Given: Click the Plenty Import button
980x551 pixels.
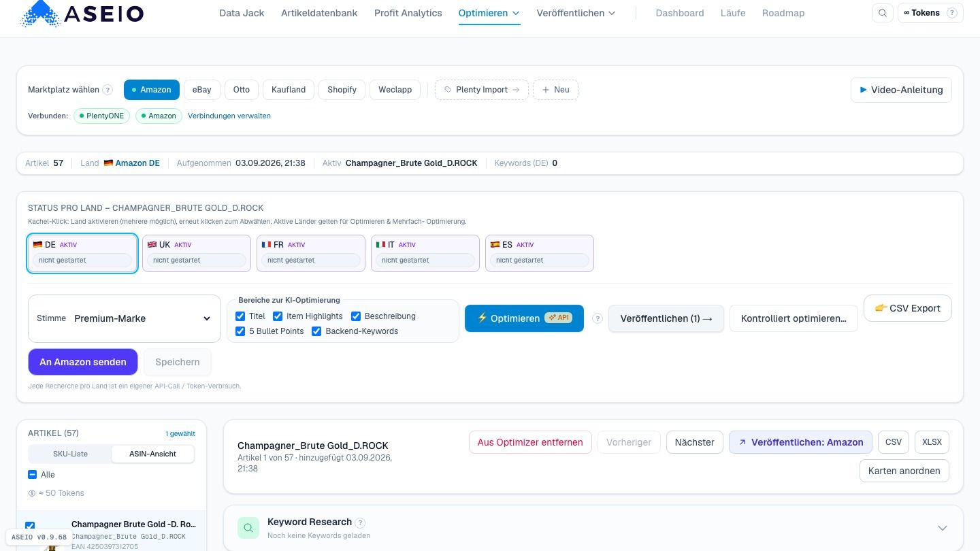Looking at the screenshot, I should [482, 90].
